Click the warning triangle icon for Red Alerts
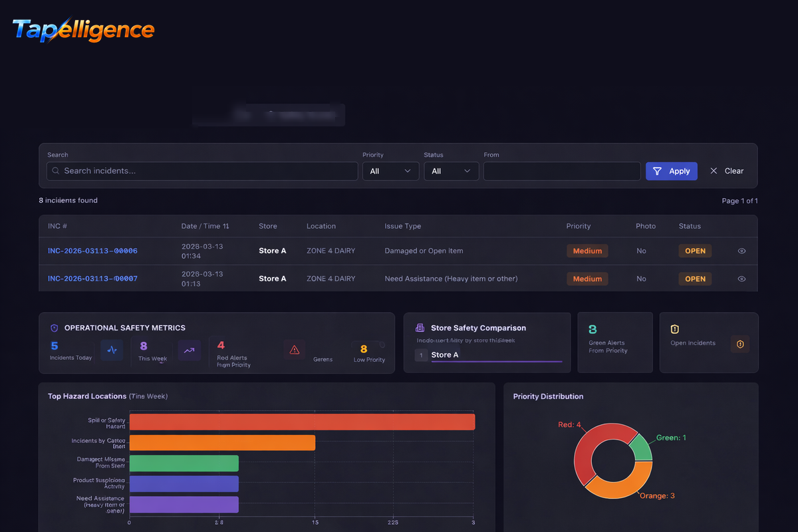 295,350
